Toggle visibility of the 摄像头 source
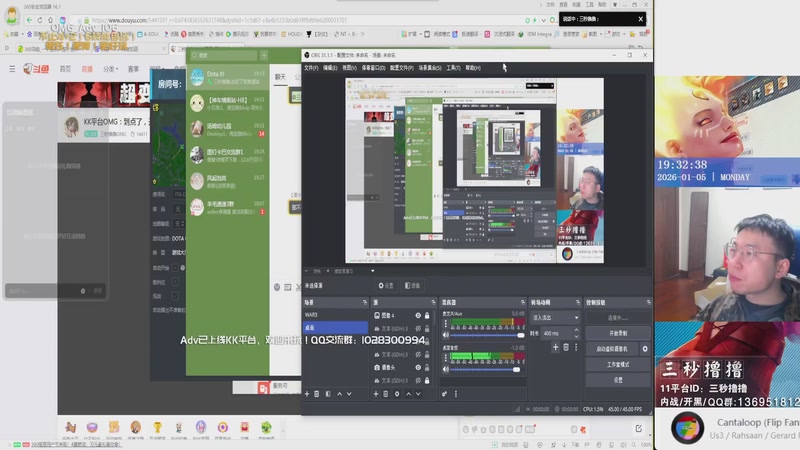Screen dimensions: 800x450 (x=418, y=367)
